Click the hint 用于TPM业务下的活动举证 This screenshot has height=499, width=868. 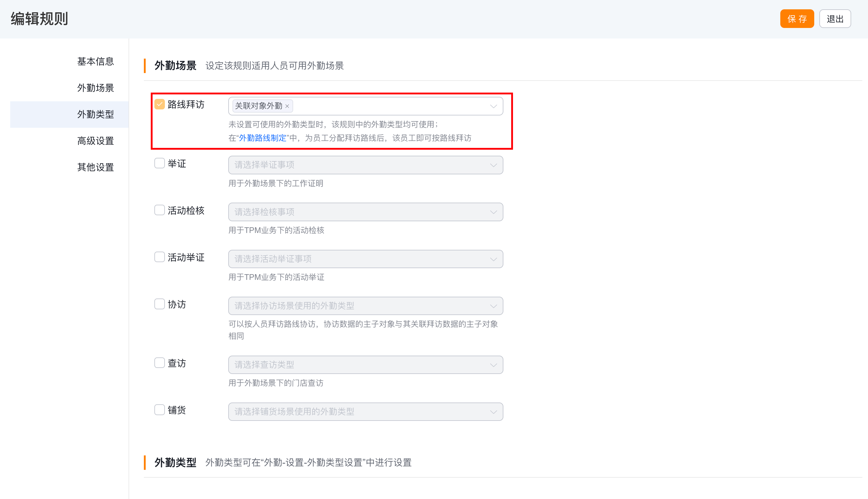[x=276, y=277]
